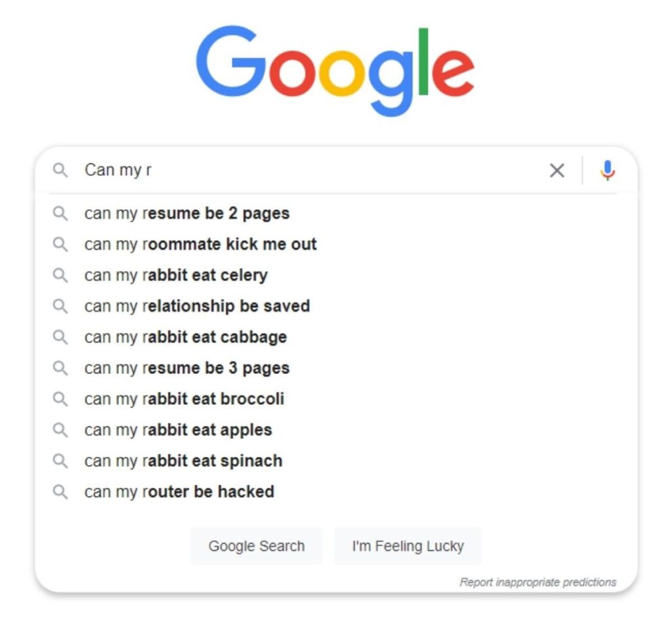Click the magnifying glass in the search bar
The width and height of the screenshot is (672, 618).
pyautogui.click(x=61, y=170)
